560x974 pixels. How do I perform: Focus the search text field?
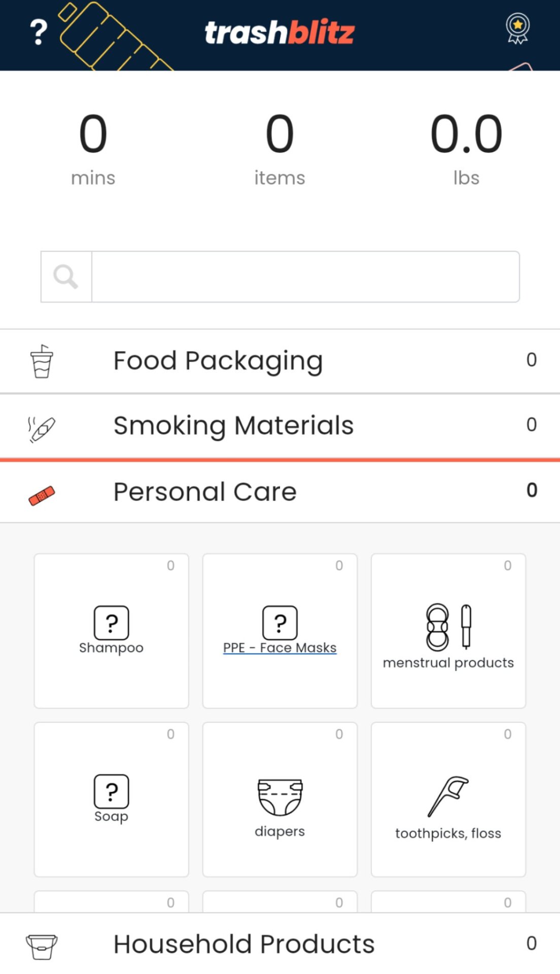click(x=305, y=277)
